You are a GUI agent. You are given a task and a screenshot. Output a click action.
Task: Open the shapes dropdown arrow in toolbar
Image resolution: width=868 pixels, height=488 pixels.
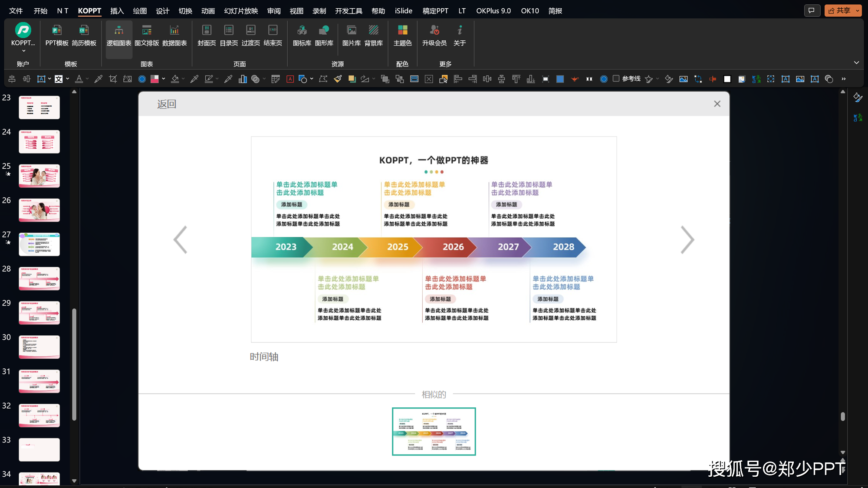(x=312, y=79)
